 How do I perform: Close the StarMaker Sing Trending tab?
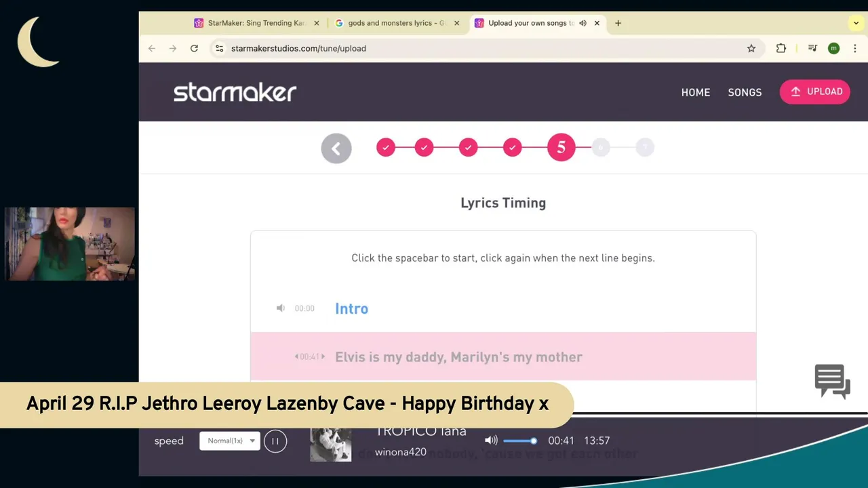tap(316, 23)
